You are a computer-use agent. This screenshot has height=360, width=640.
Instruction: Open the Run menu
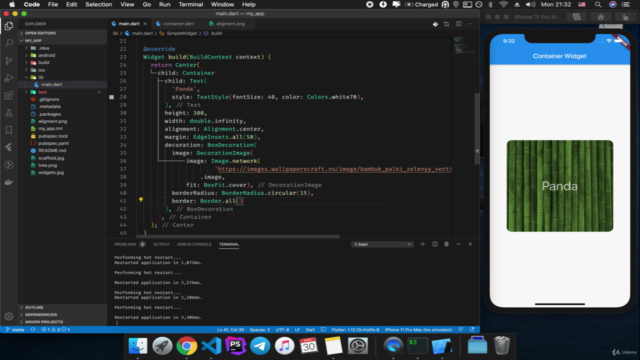(164, 4)
